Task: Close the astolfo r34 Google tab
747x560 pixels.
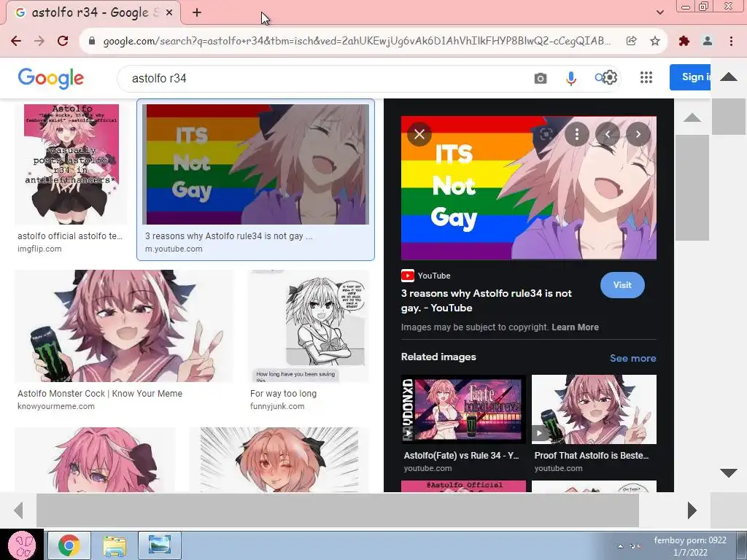Action: coord(169,13)
